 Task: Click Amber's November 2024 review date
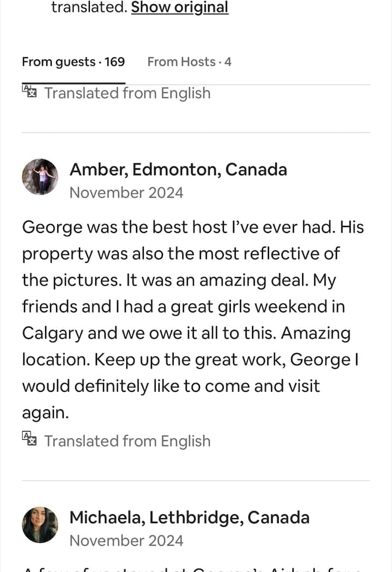(x=126, y=193)
